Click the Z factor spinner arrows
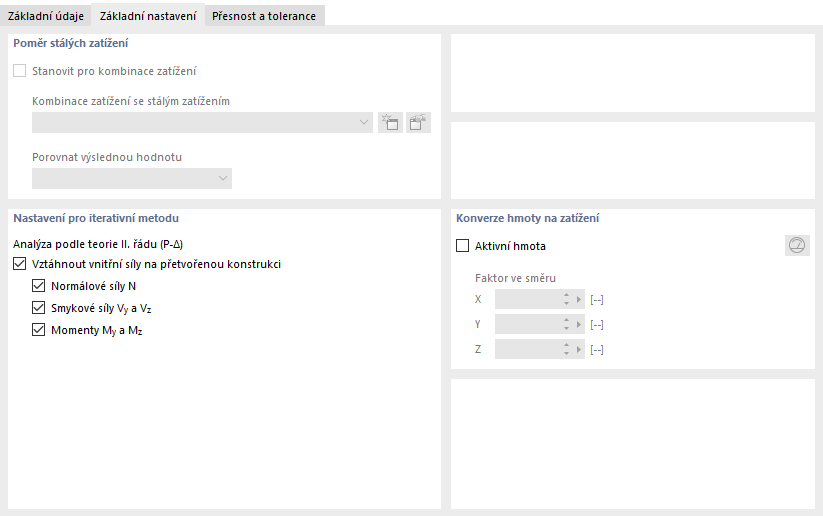This screenshot has height=516, width=823. 566,349
